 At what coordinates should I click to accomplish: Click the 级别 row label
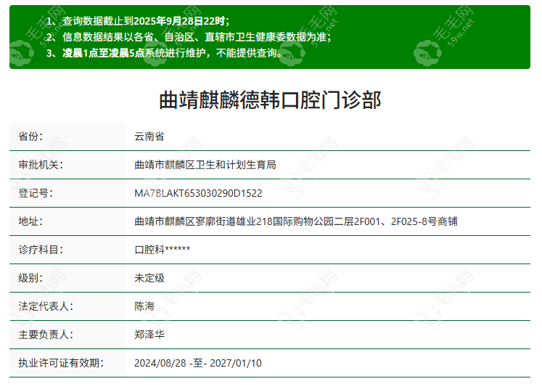pos(30,278)
